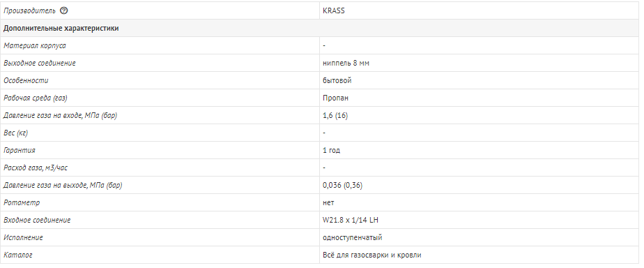Click the Материал корпуса row label

tap(35, 45)
